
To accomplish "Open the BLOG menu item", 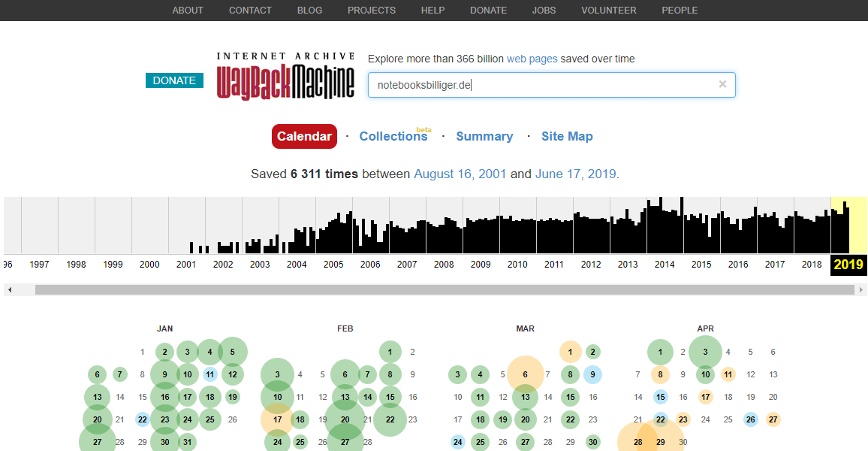I will pos(309,10).
